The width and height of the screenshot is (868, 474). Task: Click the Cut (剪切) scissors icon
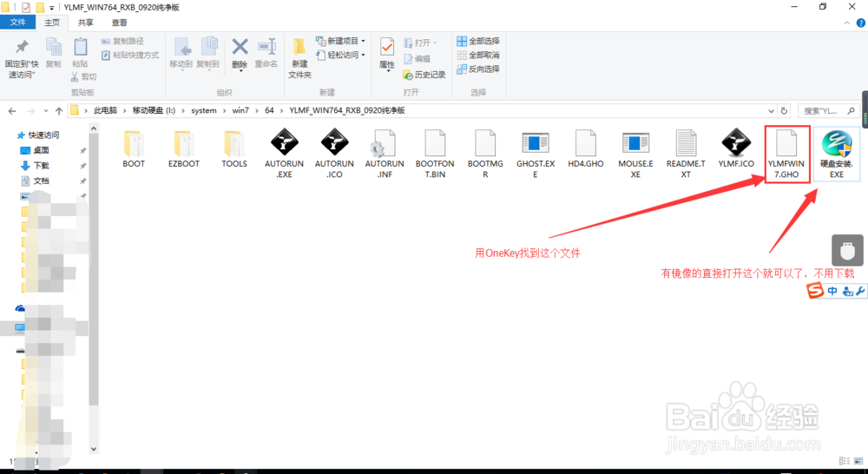74,76
